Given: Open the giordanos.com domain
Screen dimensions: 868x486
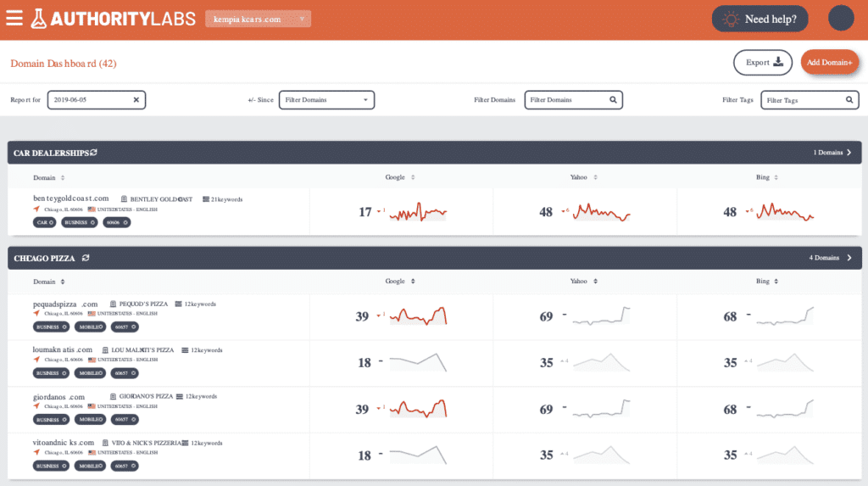Looking at the screenshot, I should (58, 397).
